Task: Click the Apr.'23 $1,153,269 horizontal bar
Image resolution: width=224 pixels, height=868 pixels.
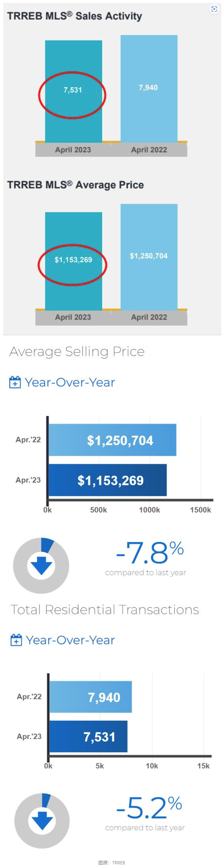Action: point(108,480)
